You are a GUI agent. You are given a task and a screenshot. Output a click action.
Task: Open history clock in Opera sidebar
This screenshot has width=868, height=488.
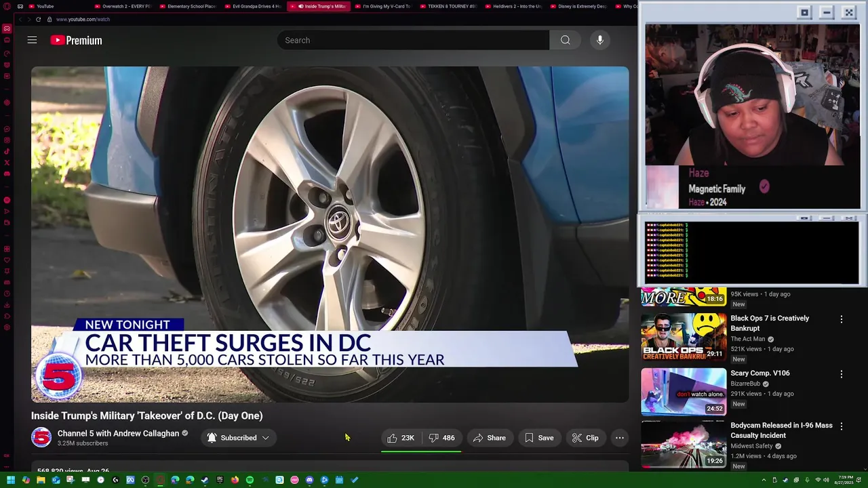(x=7, y=293)
